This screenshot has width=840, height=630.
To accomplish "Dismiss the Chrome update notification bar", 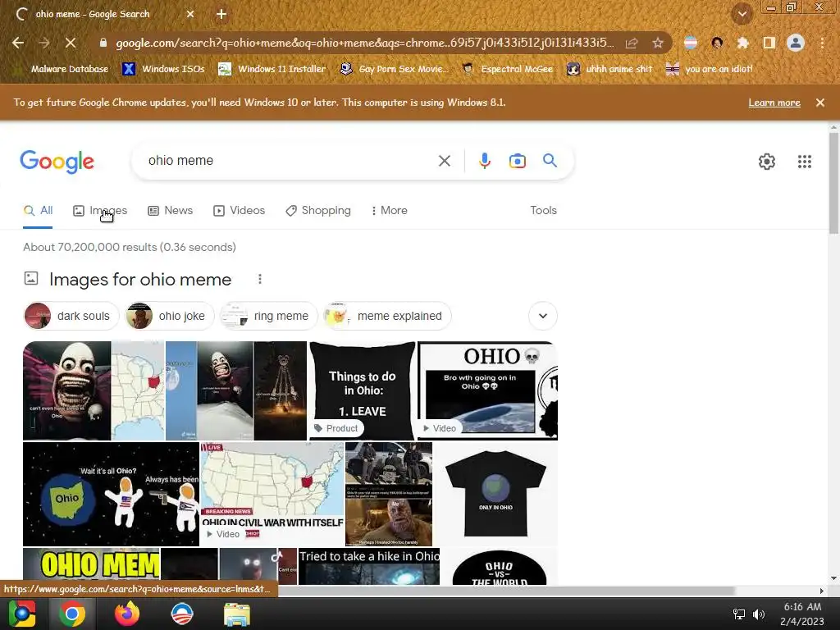I will pyautogui.click(x=820, y=103).
